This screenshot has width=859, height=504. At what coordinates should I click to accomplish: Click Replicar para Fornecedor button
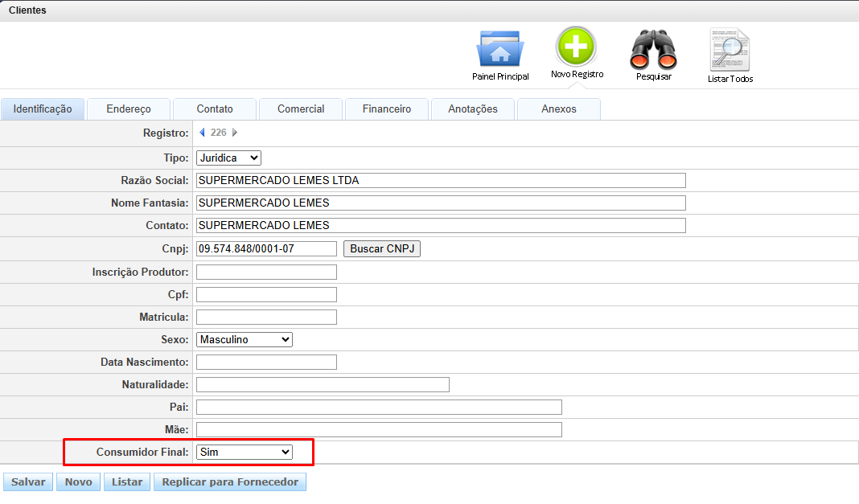[230, 482]
